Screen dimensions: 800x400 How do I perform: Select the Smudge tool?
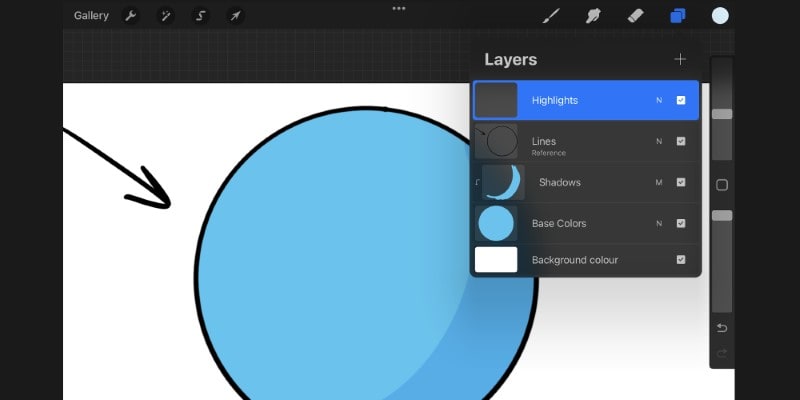pos(593,16)
